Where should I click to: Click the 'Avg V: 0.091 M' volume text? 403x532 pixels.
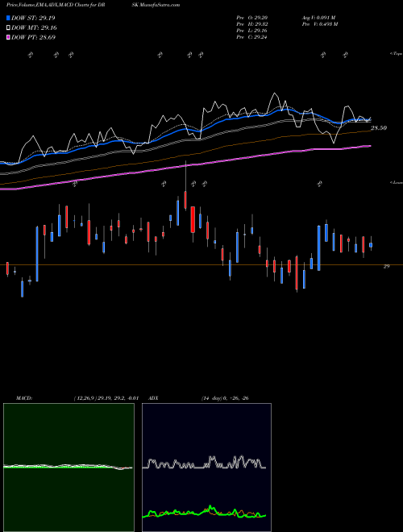pos(318,18)
